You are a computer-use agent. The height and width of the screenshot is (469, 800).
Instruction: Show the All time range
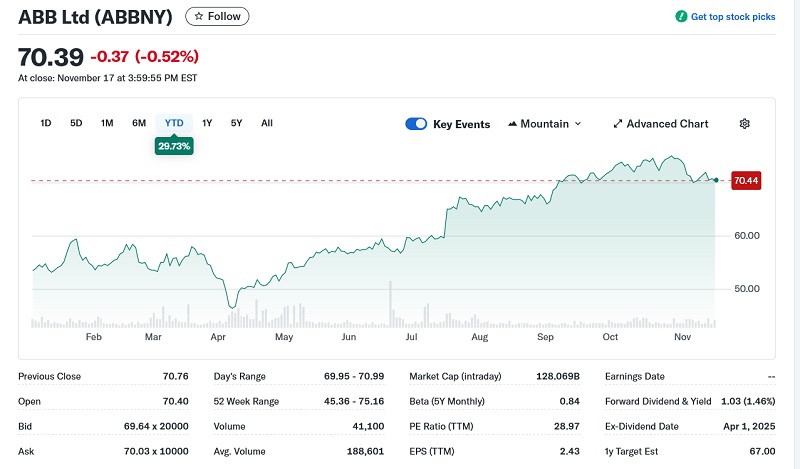(267, 123)
